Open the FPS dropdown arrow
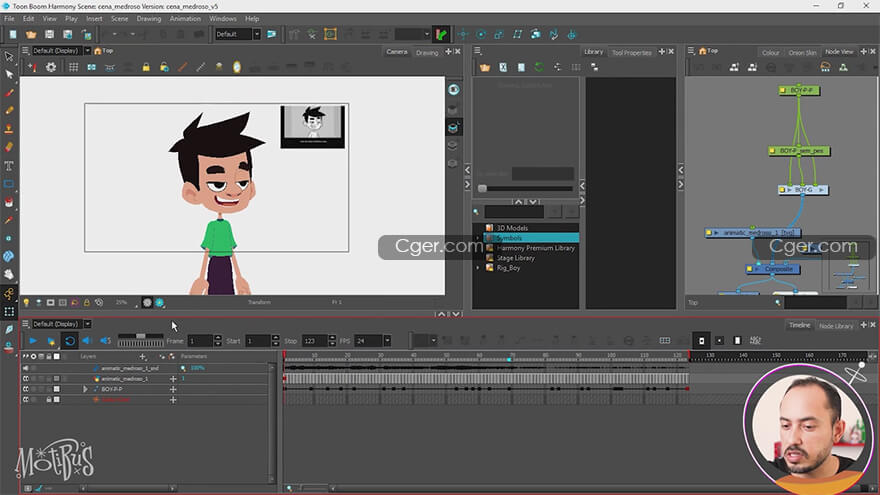Screen dimensions: 880x495 coord(387,341)
